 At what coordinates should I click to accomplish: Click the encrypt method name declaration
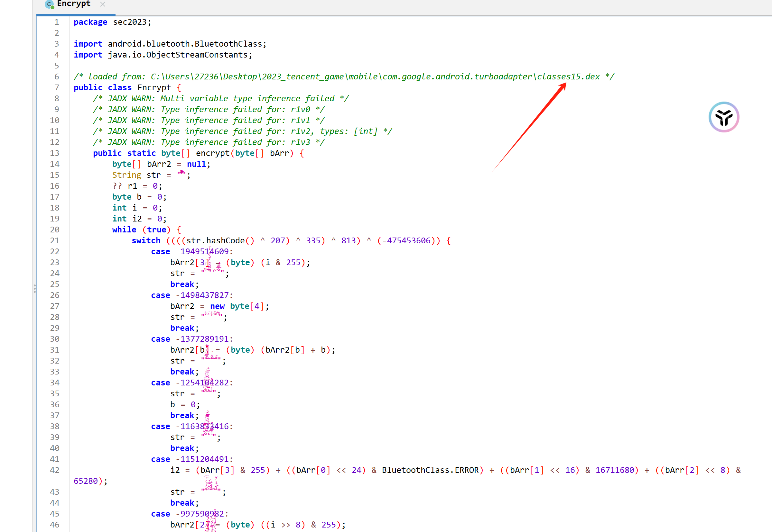point(212,153)
